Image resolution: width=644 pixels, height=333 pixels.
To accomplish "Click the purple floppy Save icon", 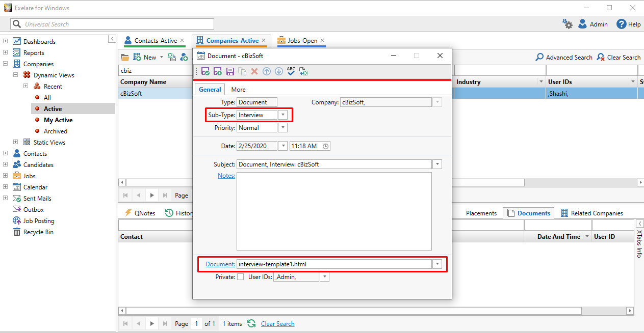I will point(230,71).
